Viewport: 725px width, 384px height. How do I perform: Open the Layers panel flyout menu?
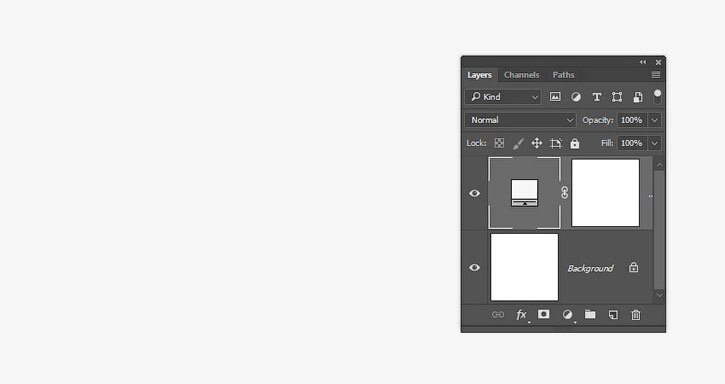point(656,75)
